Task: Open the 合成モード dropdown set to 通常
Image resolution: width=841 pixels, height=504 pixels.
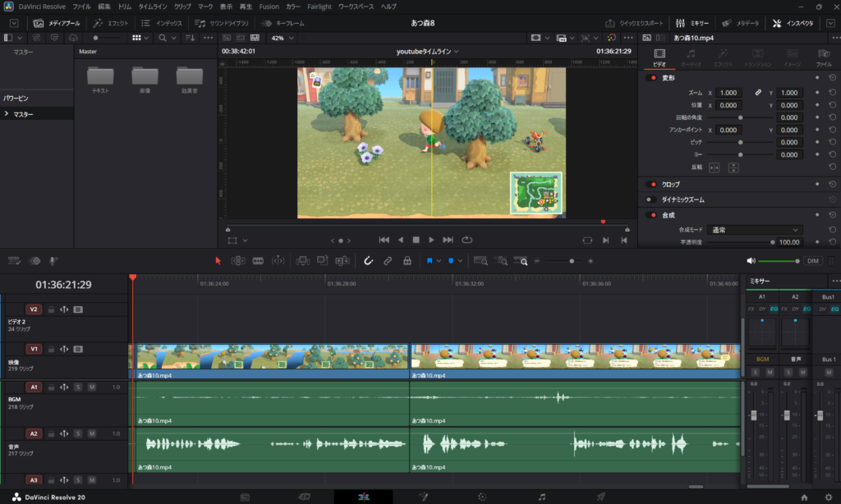Action: 756,230
